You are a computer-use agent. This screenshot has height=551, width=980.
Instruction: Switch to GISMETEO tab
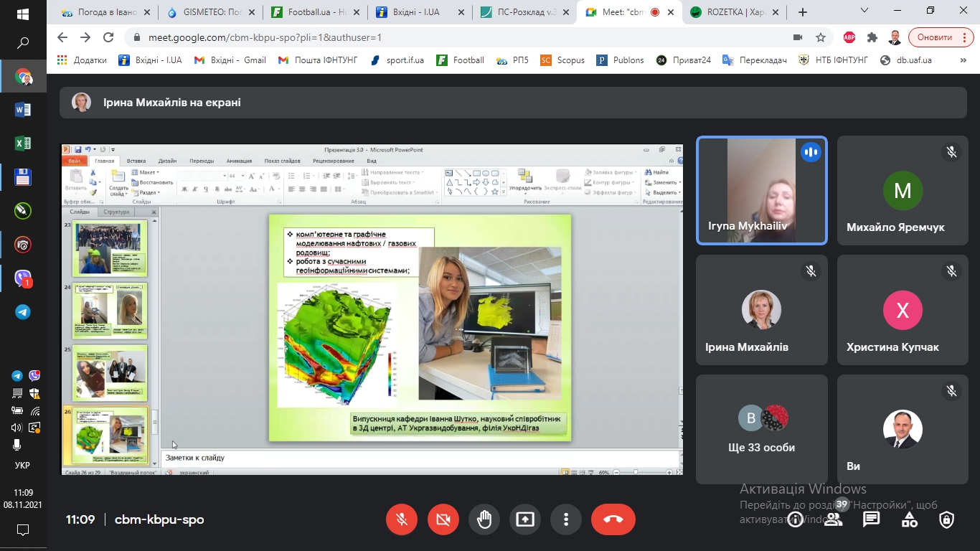tap(211, 12)
